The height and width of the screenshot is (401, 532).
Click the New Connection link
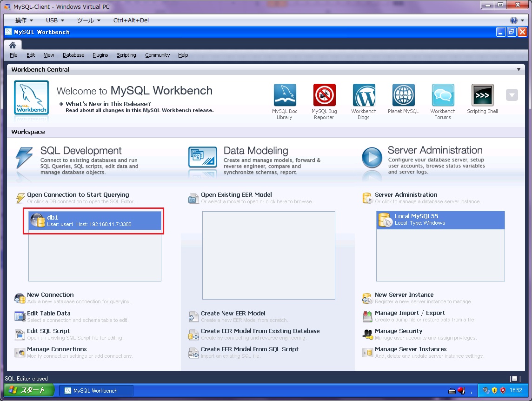pyautogui.click(x=50, y=295)
